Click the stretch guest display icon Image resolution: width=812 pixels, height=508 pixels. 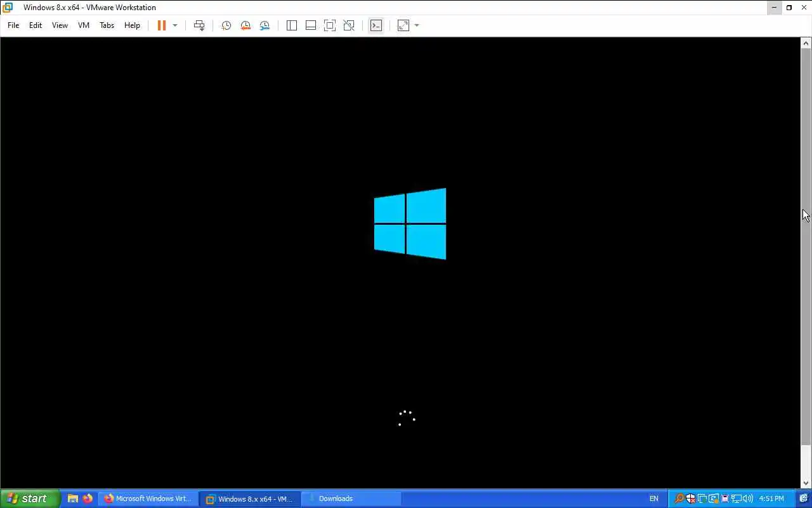pyautogui.click(x=403, y=25)
